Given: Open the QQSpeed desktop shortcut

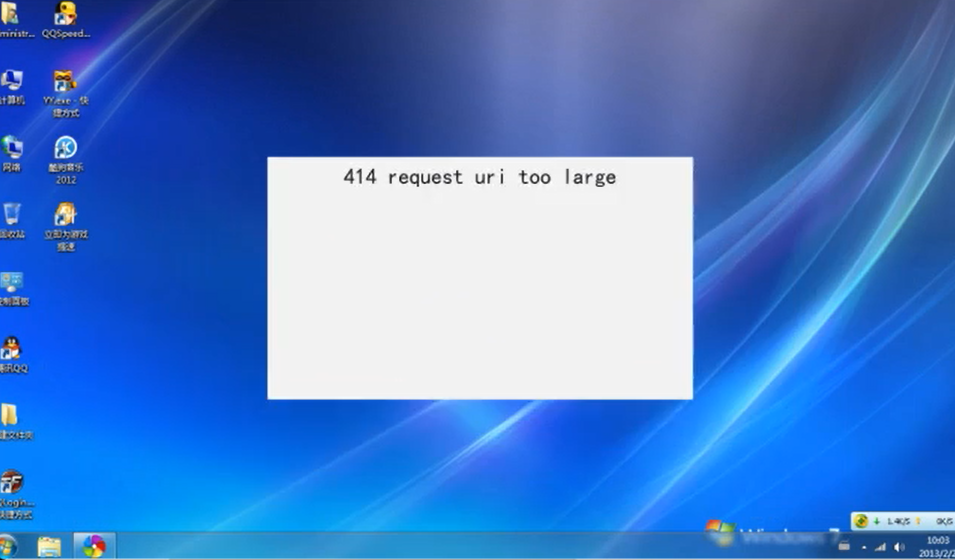Looking at the screenshot, I should 65,19.
